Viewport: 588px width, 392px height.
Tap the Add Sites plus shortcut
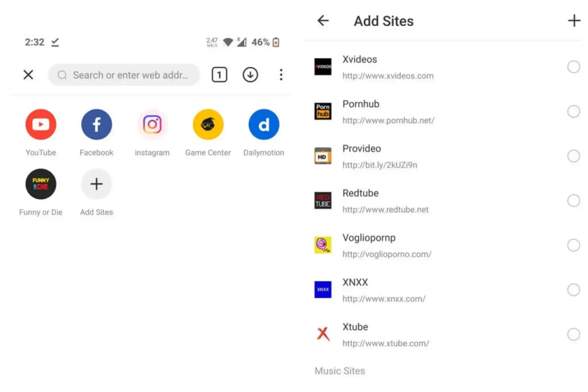click(x=96, y=184)
